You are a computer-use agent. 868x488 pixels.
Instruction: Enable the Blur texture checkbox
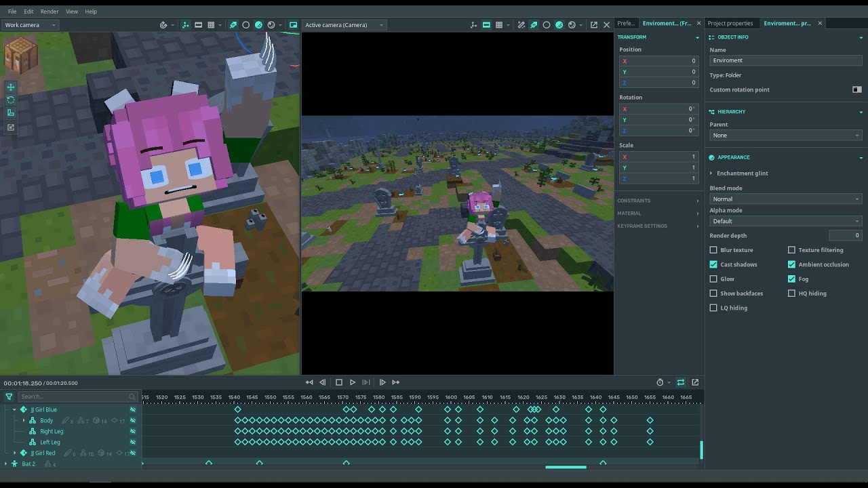click(x=713, y=250)
